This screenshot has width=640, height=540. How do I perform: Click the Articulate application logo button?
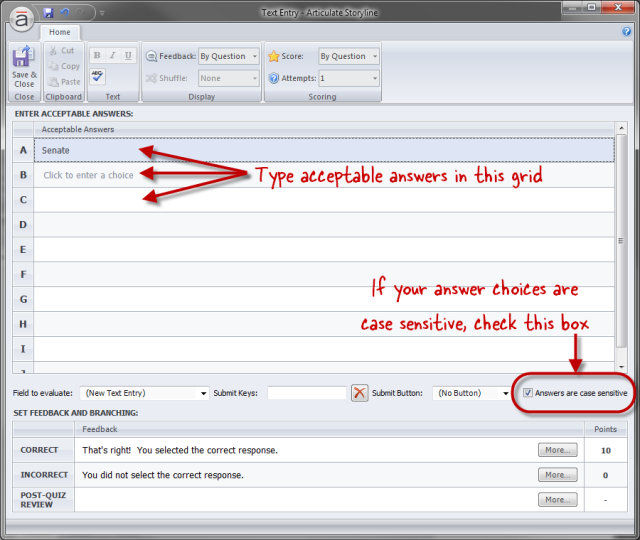tap(22, 19)
